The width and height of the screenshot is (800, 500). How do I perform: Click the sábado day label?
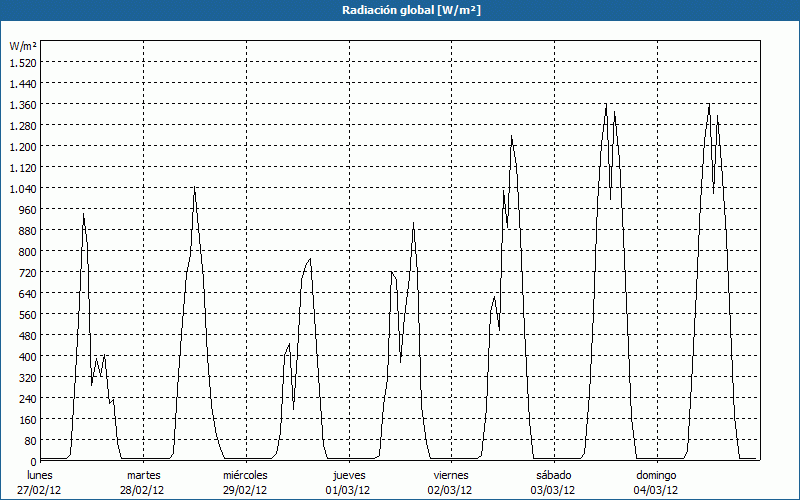coord(553,475)
